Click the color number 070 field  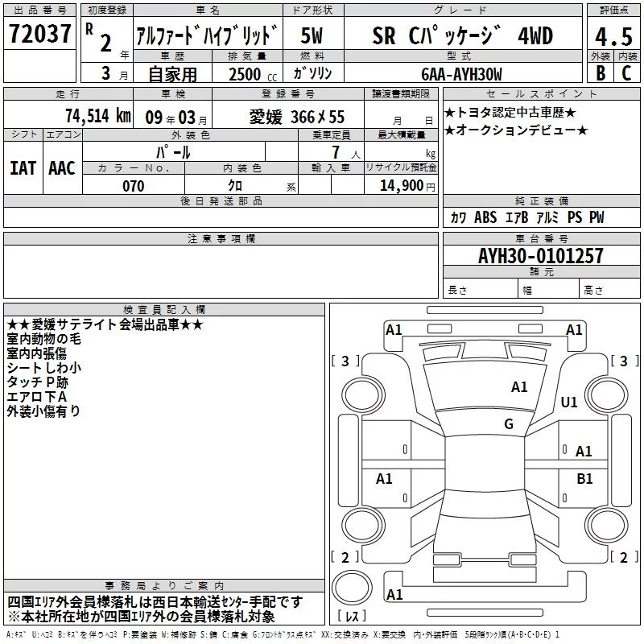point(134,186)
